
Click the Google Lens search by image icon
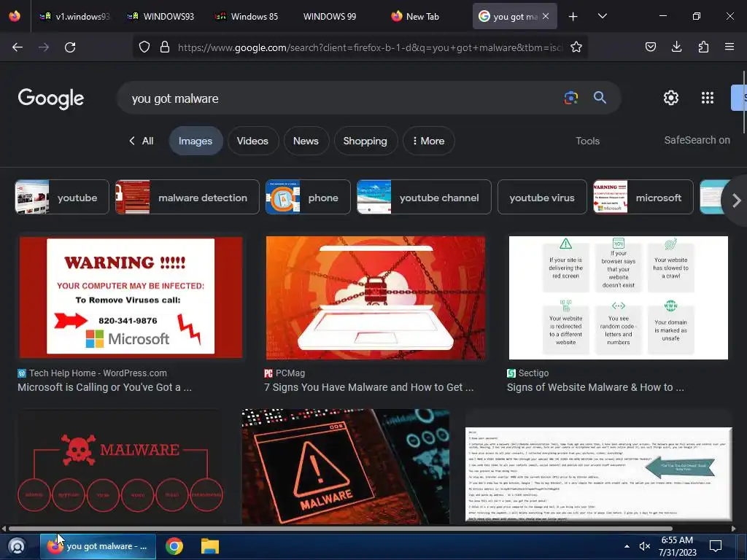pos(570,98)
